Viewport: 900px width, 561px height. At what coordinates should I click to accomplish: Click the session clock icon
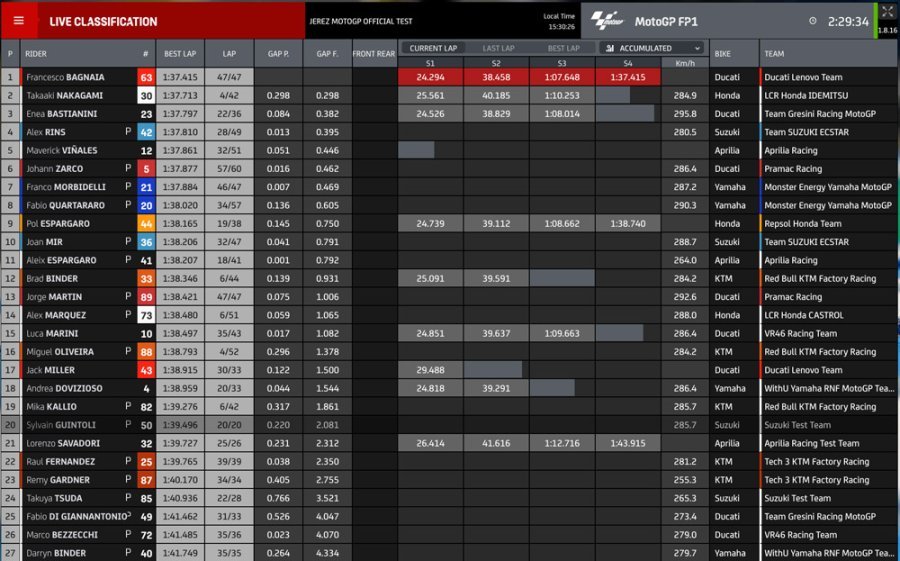pyautogui.click(x=813, y=21)
